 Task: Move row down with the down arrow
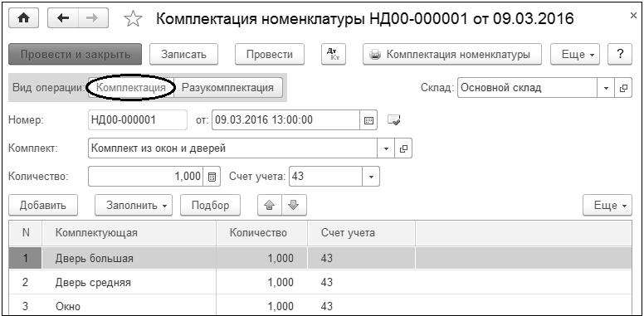coord(294,205)
